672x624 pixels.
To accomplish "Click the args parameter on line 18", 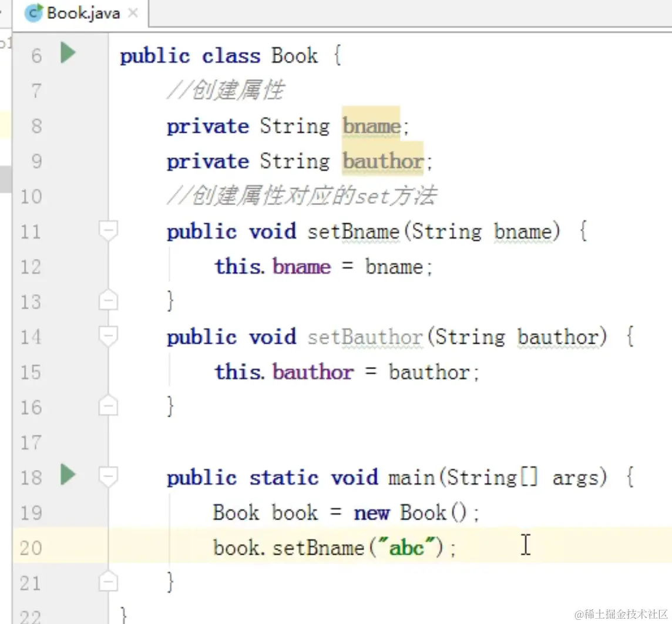I will 576,478.
